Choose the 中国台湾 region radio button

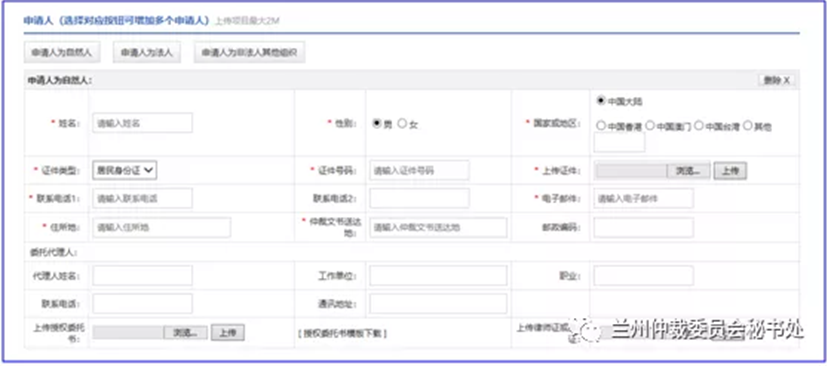699,126
